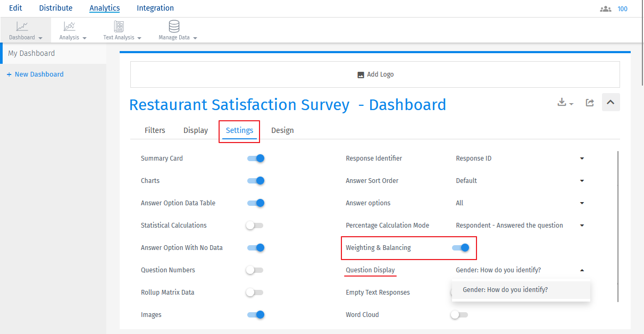Go to the Edit menu
This screenshot has width=644, height=334.
15,8
